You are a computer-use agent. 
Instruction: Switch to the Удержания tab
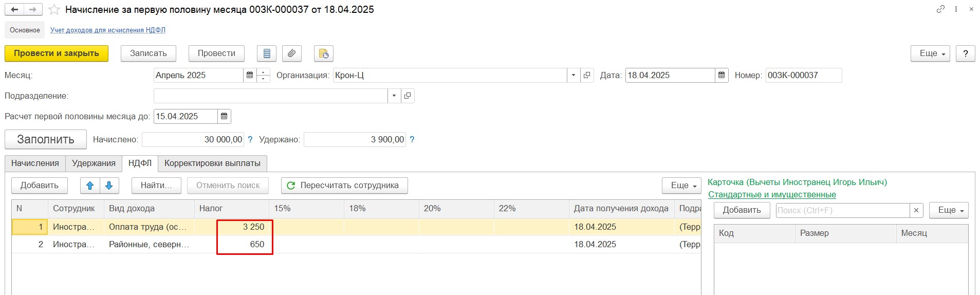point(94,163)
